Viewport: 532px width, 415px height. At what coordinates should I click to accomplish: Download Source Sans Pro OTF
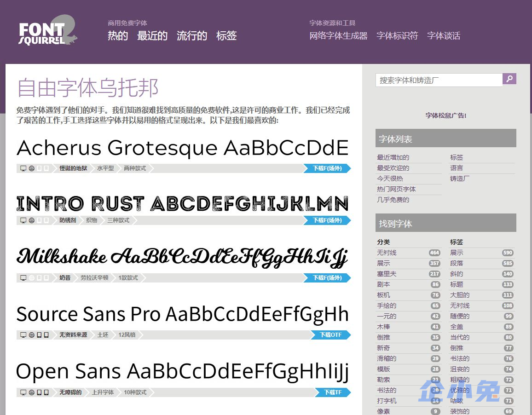[330, 335]
